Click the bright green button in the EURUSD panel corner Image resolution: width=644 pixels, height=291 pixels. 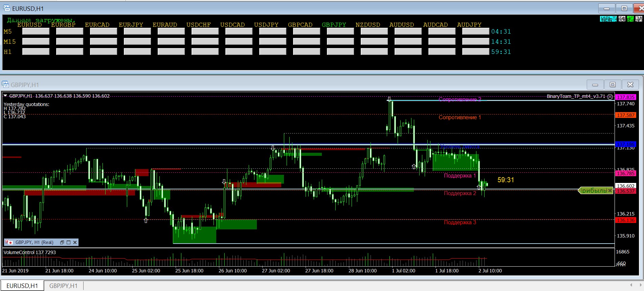pyautogui.click(x=630, y=19)
